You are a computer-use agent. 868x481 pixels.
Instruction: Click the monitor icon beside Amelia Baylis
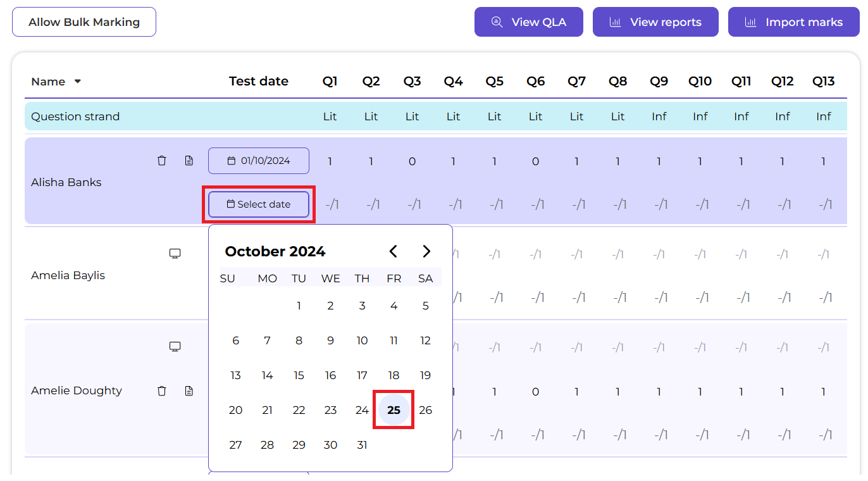tap(175, 253)
